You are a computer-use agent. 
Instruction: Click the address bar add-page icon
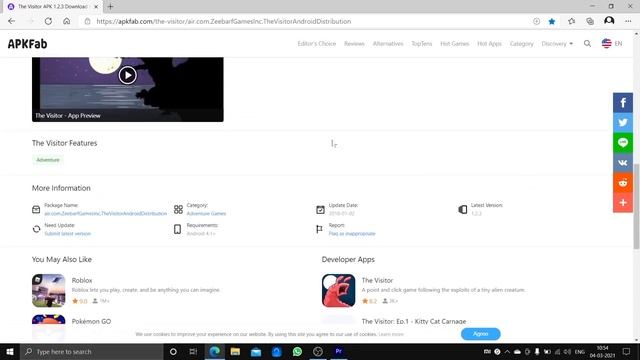point(536,21)
